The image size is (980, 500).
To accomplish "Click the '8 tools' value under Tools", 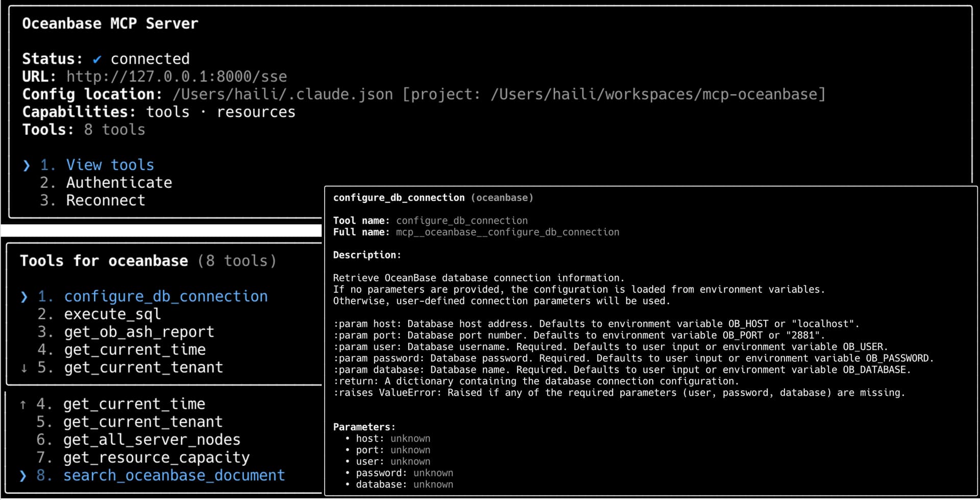I will (114, 130).
